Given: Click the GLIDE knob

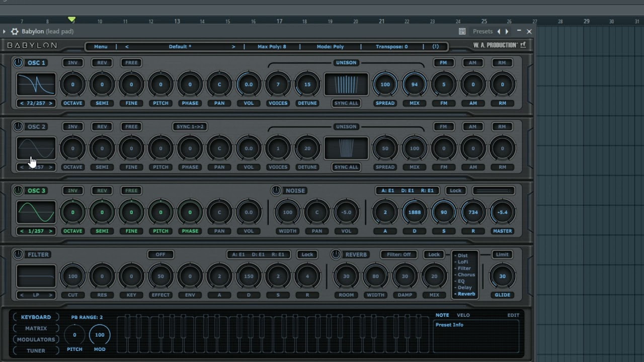Looking at the screenshot, I should (502, 276).
